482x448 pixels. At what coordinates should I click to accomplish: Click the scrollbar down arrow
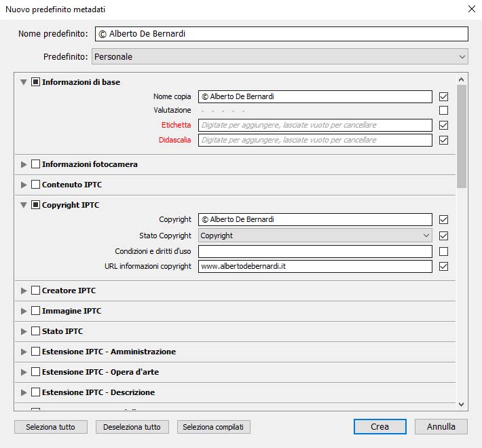(462, 404)
